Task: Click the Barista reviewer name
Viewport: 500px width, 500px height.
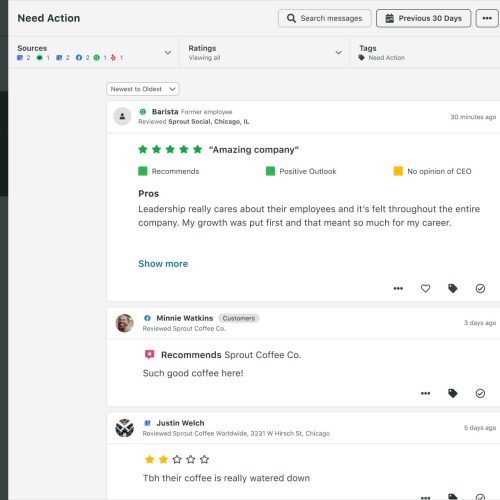Action: pos(165,112)
